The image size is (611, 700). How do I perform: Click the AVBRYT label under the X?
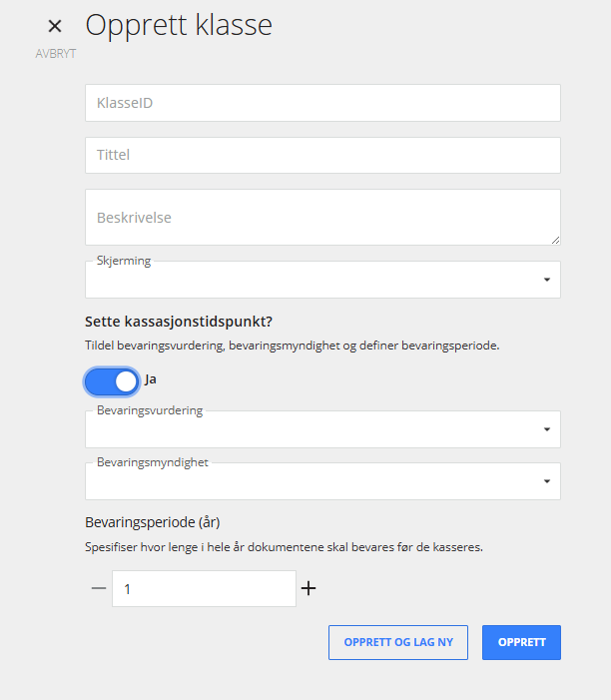[x=56, y=54]
